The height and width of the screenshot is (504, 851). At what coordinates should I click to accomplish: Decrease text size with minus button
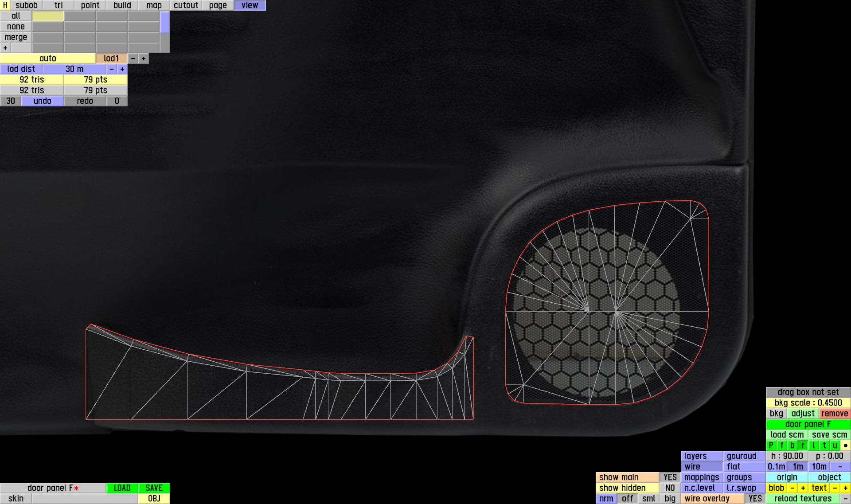[x=835, y=488]
